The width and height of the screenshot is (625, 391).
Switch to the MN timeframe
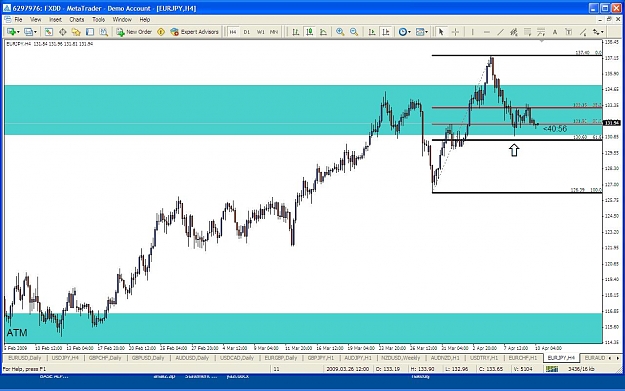point(274,32)
